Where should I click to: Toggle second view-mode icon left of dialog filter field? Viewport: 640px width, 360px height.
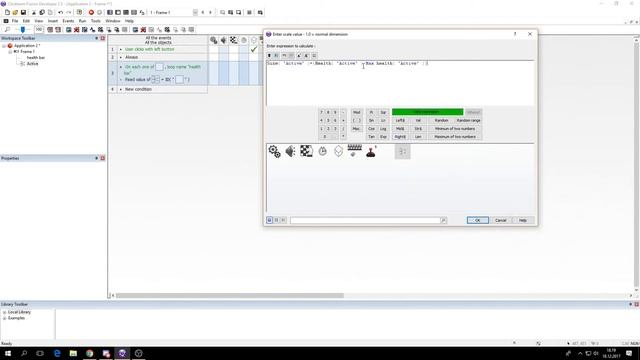point(276,220)
